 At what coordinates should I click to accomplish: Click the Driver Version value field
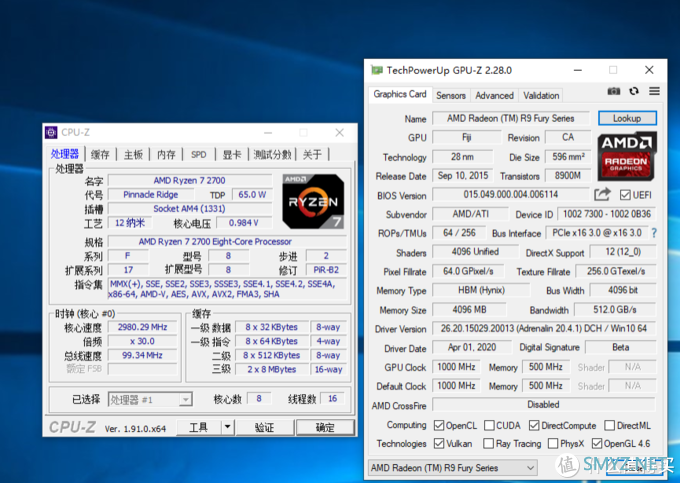(x=544, y=329)
